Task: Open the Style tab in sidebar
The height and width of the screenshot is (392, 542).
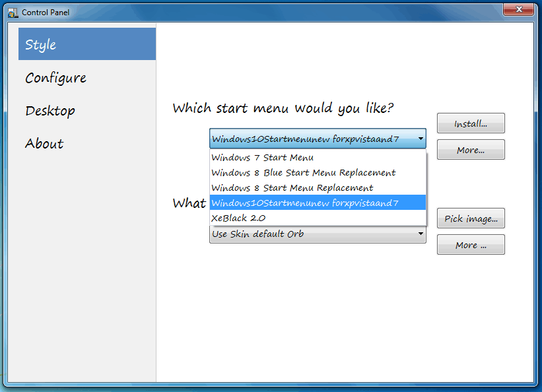Action: point(87,44)
